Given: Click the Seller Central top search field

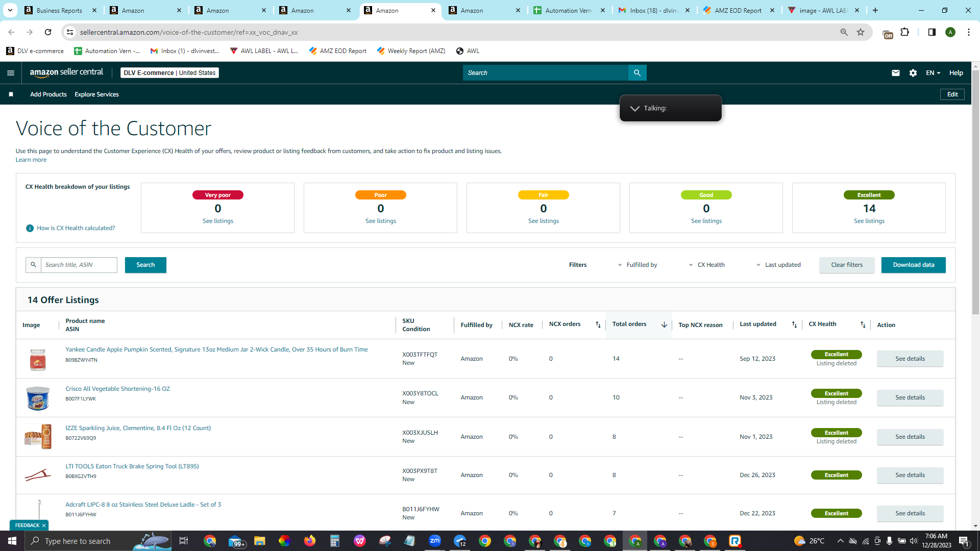Looking at the screenshot, I should 546,73.
